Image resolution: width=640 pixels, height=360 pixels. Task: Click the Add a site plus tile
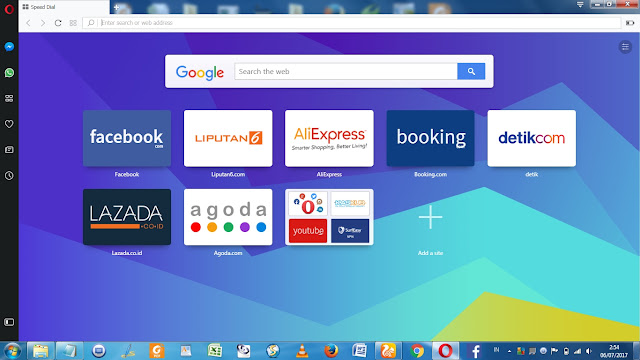pyautogui.click(x=430, y=217)
